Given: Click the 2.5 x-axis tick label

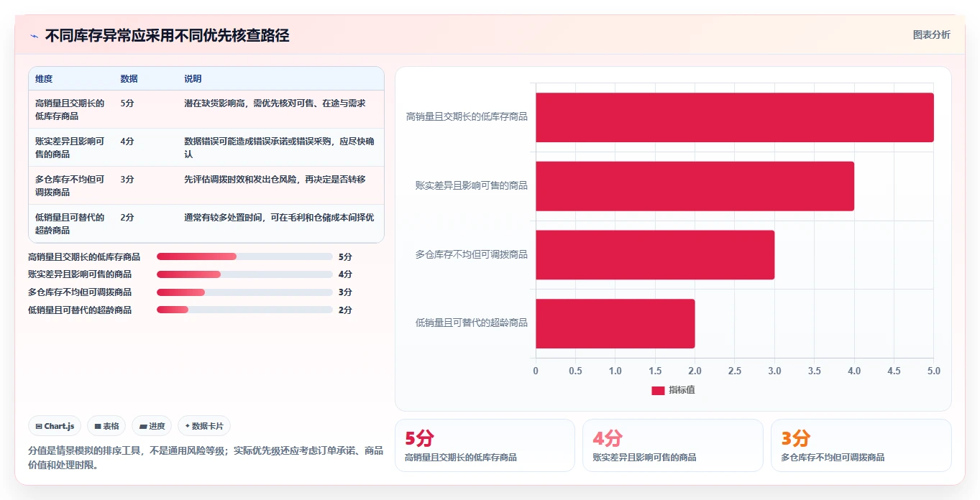Looking at the screenshot, I should click(734, 371).
